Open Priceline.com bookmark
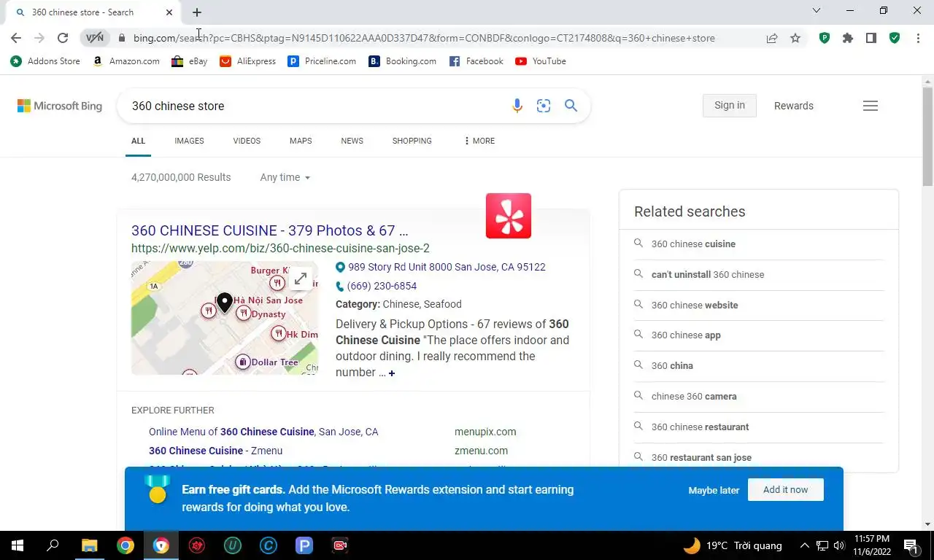934x560 pixels. coord(322,61)
